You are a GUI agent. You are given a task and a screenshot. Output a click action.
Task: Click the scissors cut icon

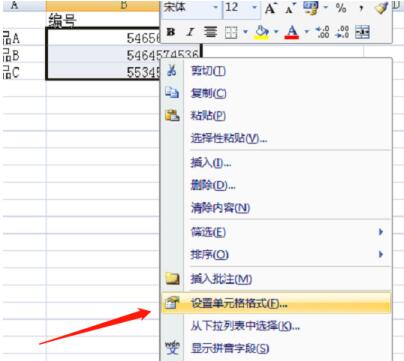[x=172, y=70]
